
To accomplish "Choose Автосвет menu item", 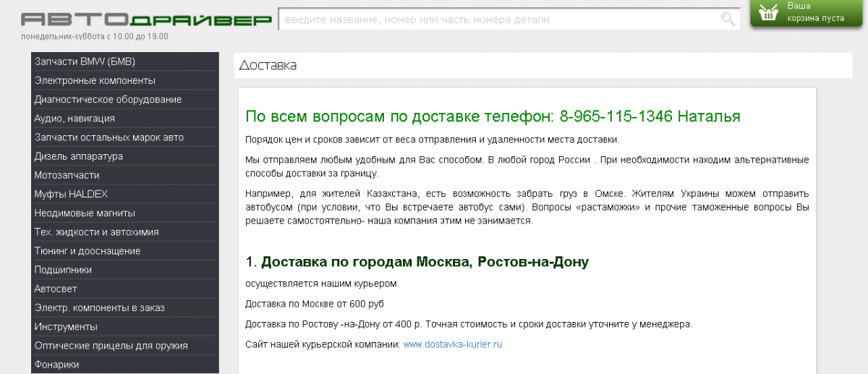I will click(x=125, y=289).
